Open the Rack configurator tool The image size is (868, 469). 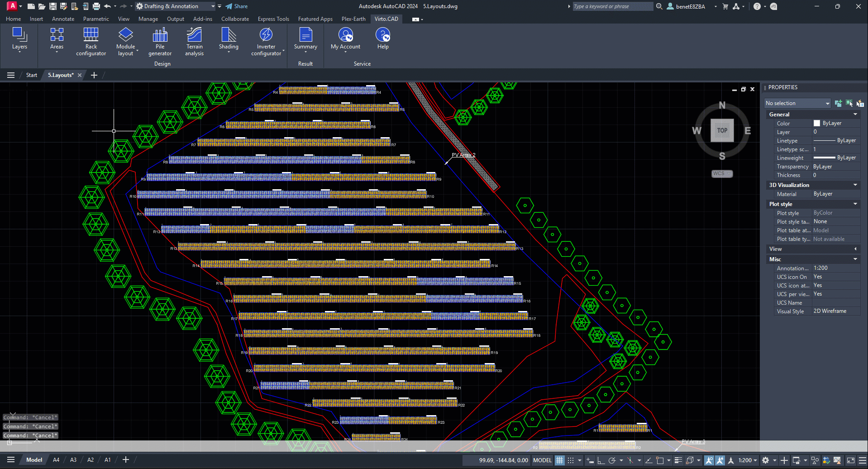[x=91, y=41]
